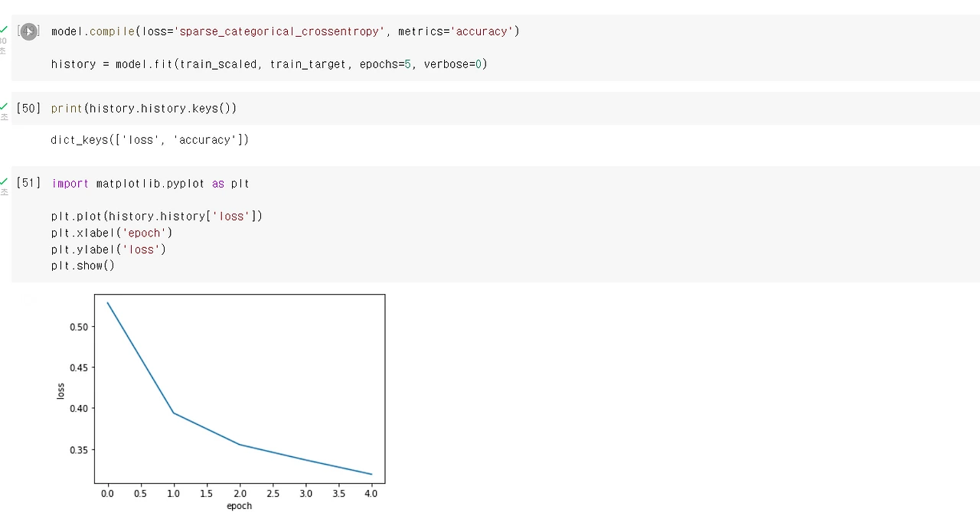Click the plt.xlabel('epoch') line
The height and width of the screenshot is (532, 980).
112,233
